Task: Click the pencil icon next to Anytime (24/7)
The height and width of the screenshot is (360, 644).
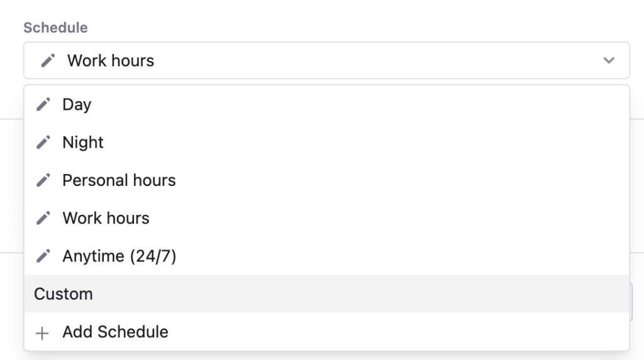Action: click(43, 256)
